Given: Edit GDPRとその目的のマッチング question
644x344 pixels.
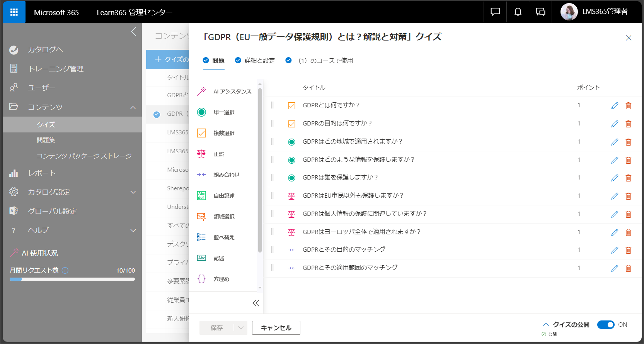Looking at the screenshot, I should (615, 250).
